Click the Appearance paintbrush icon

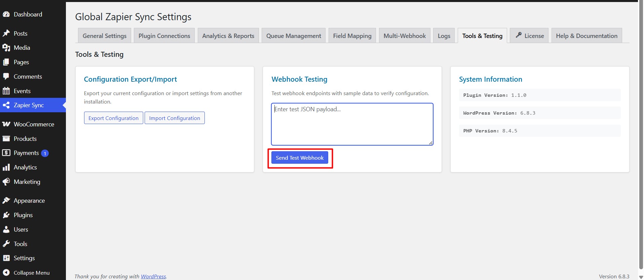(6, 201)
